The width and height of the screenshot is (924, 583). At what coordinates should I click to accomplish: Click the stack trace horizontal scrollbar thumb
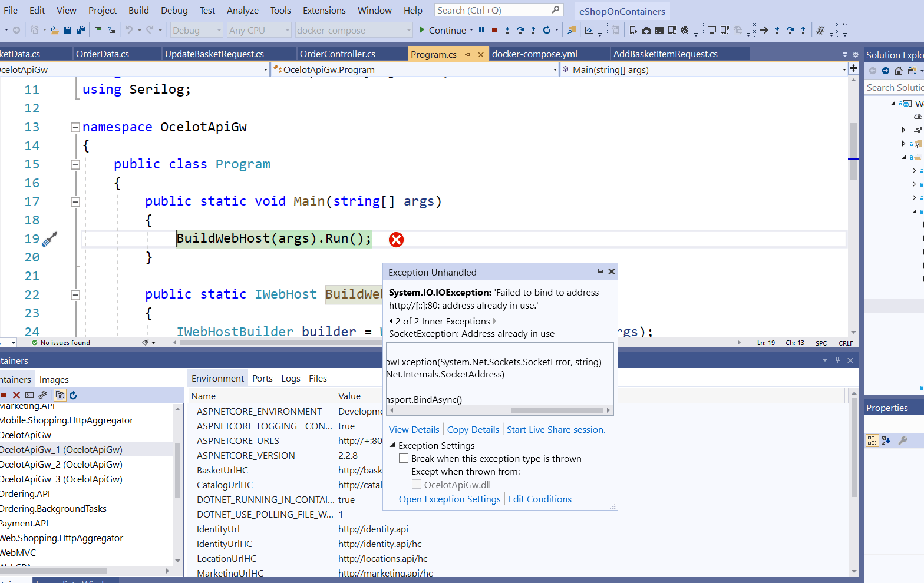pyautogui.click(x=557, y=410)
